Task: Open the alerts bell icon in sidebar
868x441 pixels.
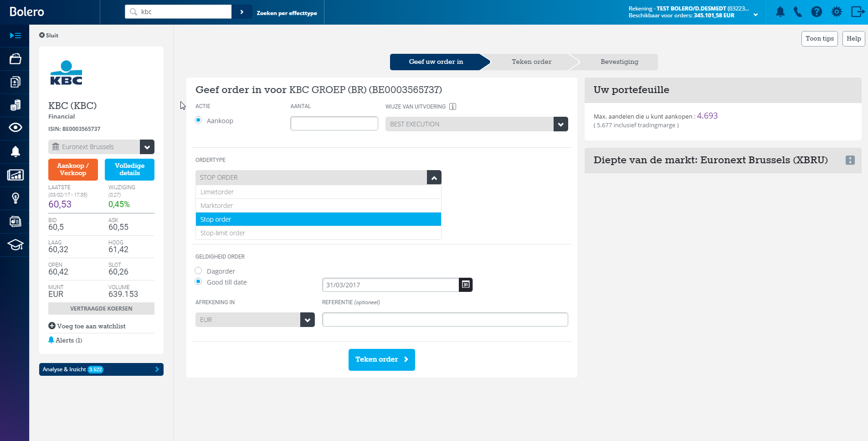Action: pyautogui.click(x=15, y=151)
